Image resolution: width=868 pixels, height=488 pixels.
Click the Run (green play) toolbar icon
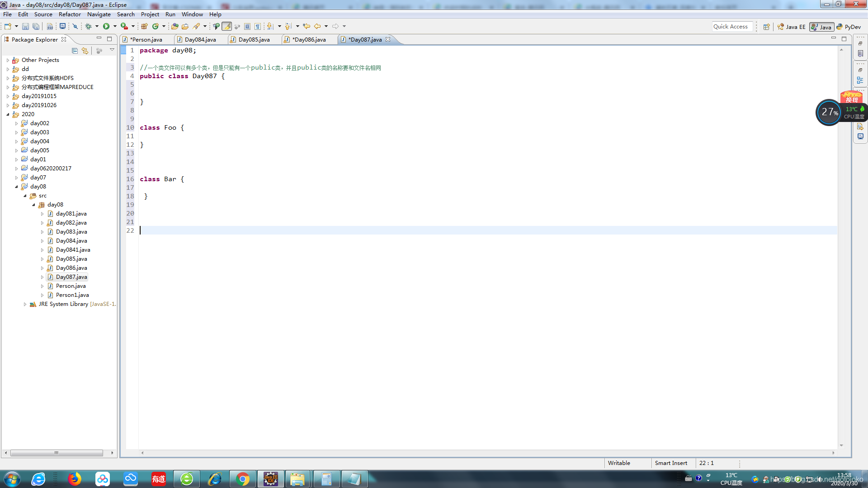[x=106, y=27]
